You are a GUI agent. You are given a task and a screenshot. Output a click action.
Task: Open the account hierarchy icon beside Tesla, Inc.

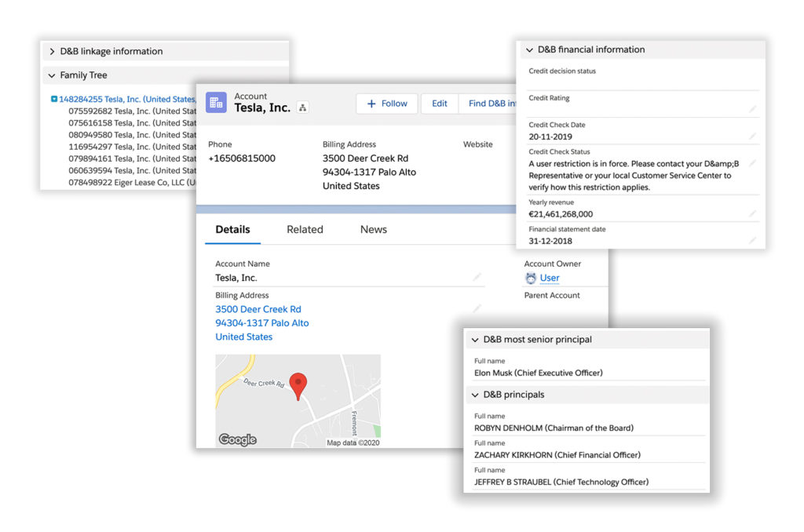pos(303,107)
